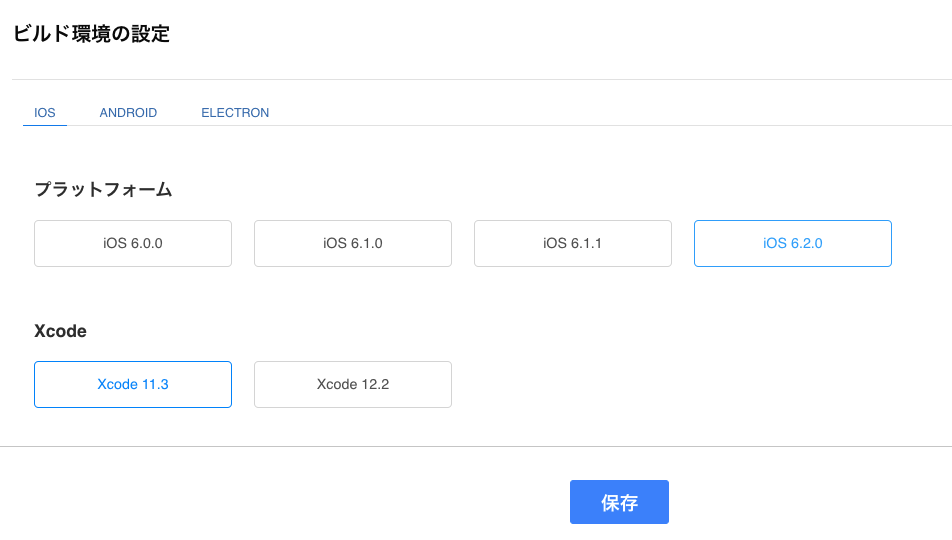Screen dimensions: 952x540
Task: Click the Xcode section heading
Action: click(60, 331)
